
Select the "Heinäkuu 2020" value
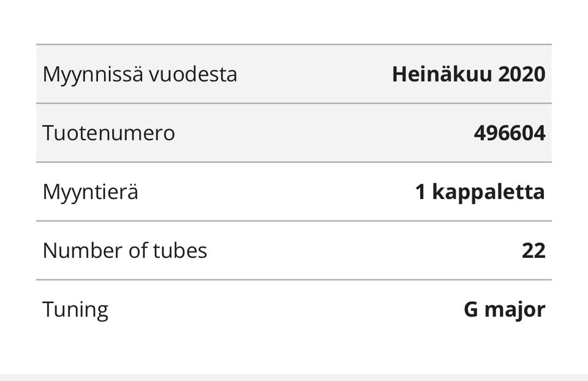[469, 75]
